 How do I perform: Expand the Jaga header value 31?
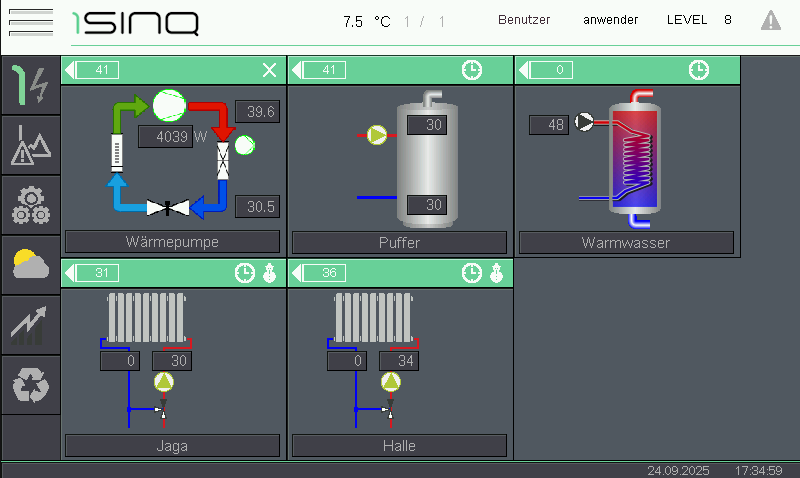[x=93, y=273]
